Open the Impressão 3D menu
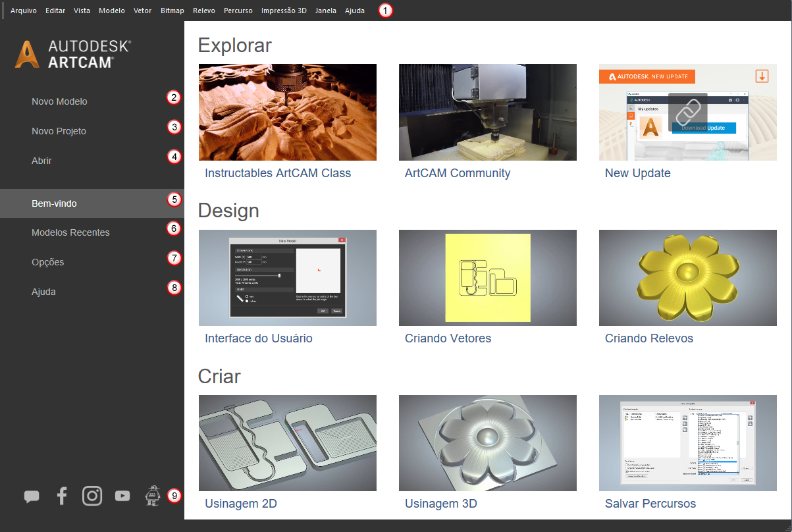792x532 pixels. (284, 11)
